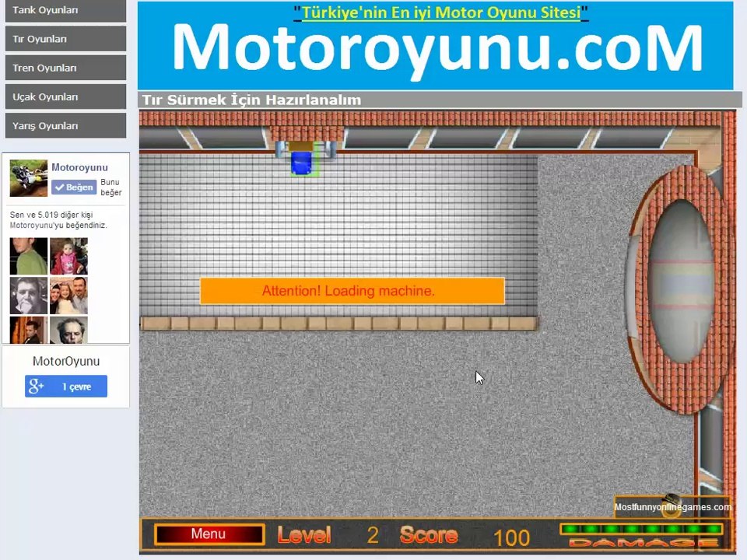Click the Google+ g+ logo icon
The height and width of the screenshot is (560, 747).
36,387
